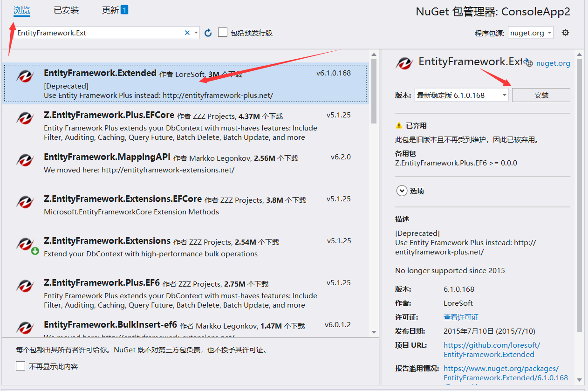Expand the 选项 section
588x391 pixels.
[x=402, y=191]
